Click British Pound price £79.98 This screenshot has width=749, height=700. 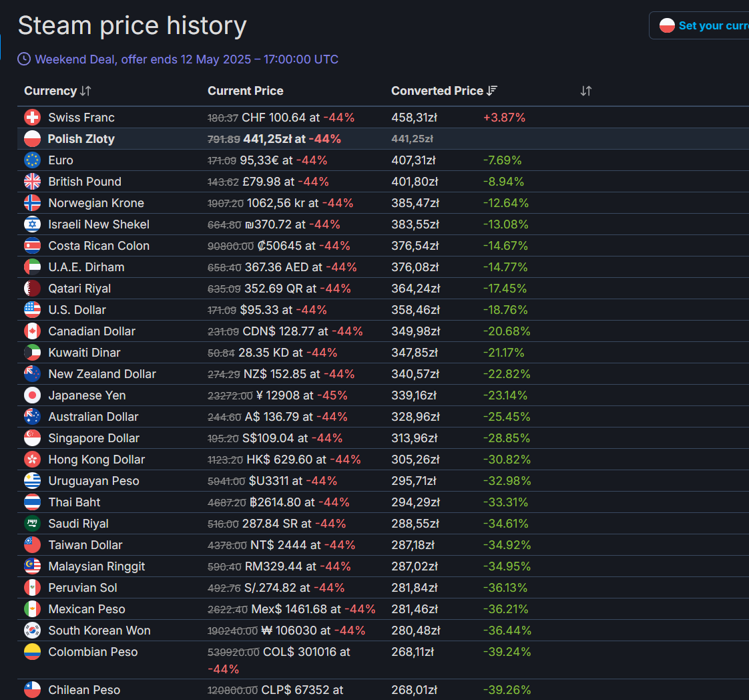261,182
